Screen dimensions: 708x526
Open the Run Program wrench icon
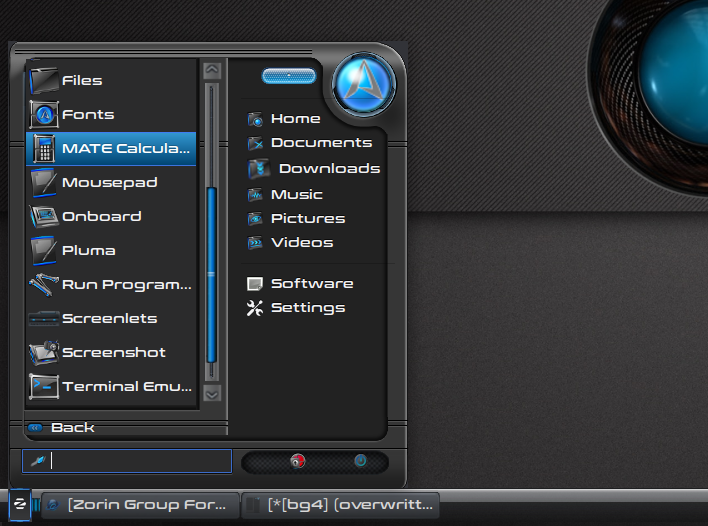point(43,284)
